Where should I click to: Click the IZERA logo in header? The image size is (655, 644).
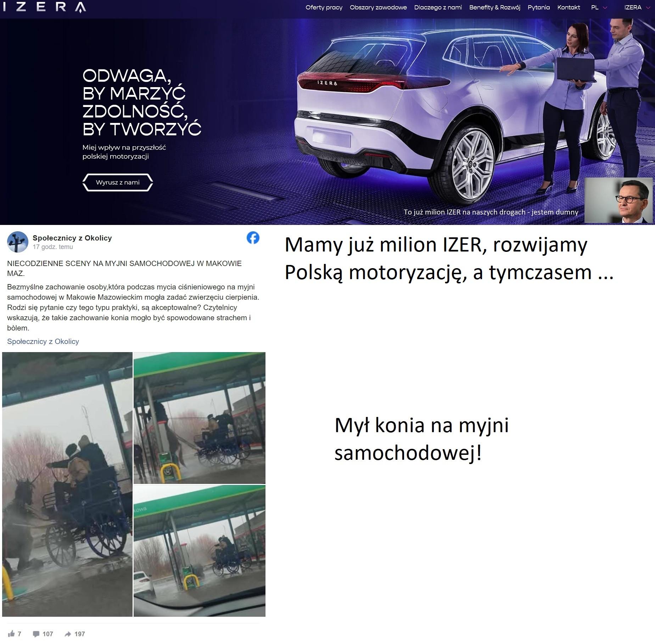click(x=45, y=7)
